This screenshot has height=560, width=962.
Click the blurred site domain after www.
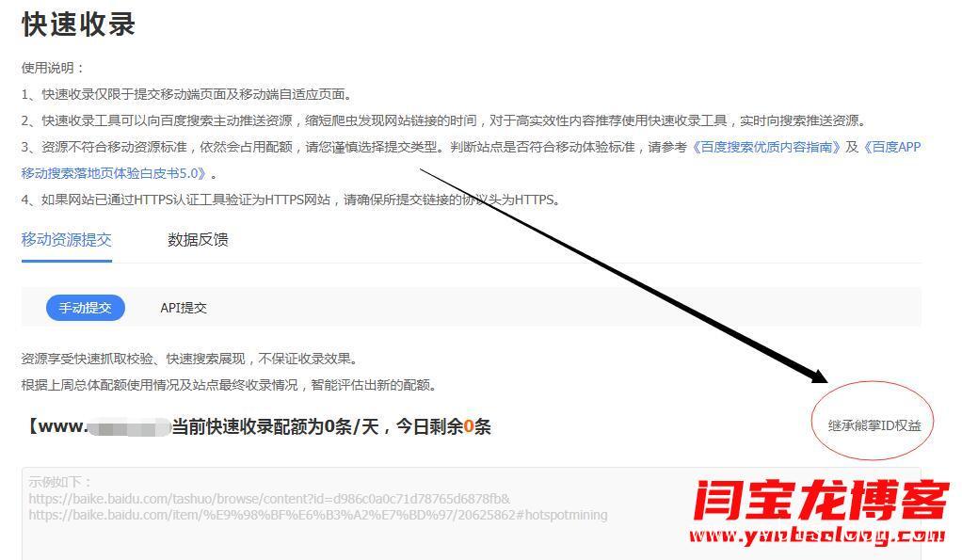130,427
